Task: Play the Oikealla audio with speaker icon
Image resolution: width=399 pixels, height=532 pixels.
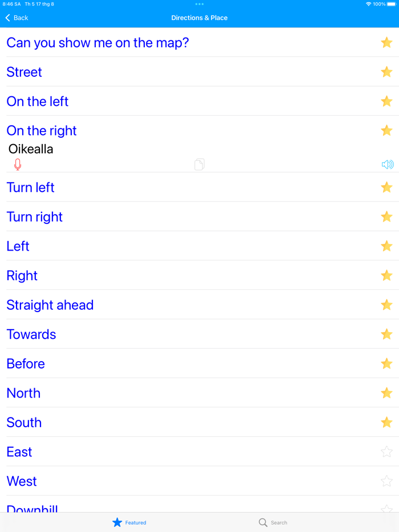Action: 388,164
